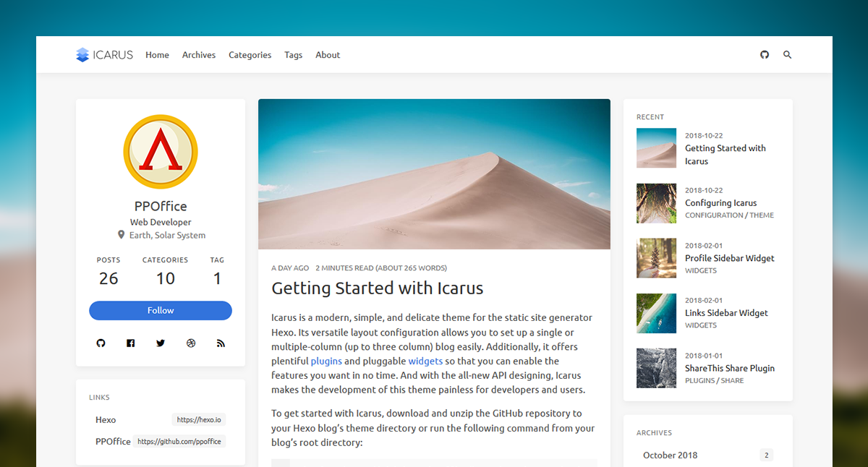This screenshot has height=467, width=868.
Task: Open the Getting Started with Icarus article title
Action: click(377, 288)
